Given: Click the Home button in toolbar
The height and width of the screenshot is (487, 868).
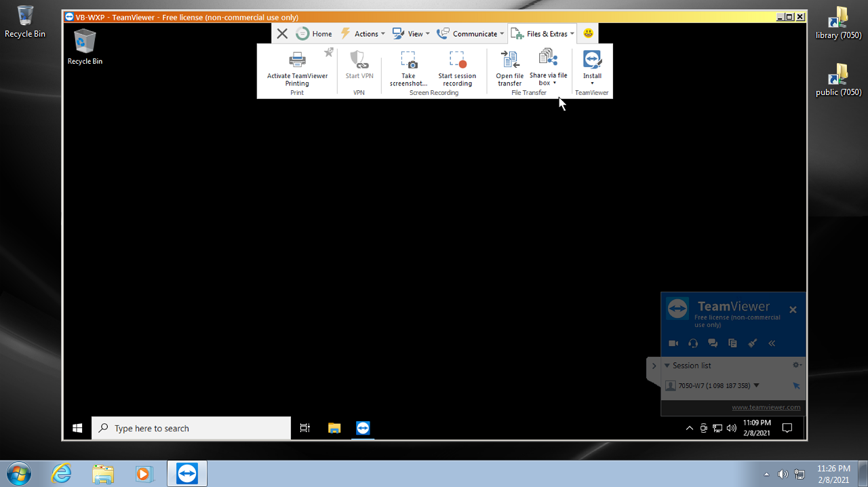Looking at the screenshot, I should 314,34.
